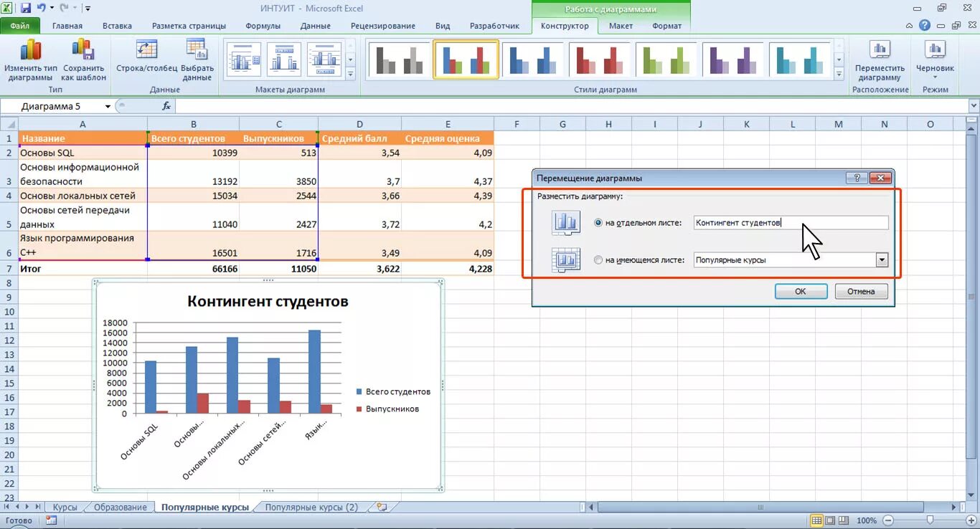Select the 'на отдельном листе' radio option
The height and width of the screenshot is (529, 980).
[x=598, y=223]
